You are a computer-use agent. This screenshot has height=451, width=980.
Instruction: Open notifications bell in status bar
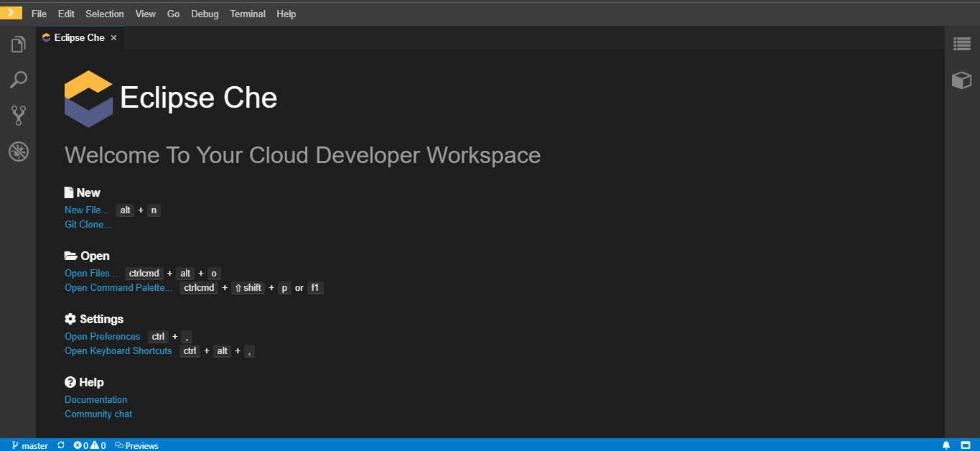tap(946, 445)
